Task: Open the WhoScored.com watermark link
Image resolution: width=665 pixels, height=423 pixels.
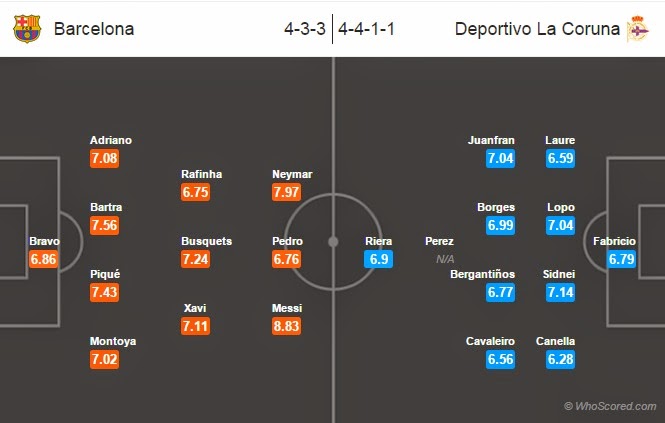Action: tap(610, 406)
